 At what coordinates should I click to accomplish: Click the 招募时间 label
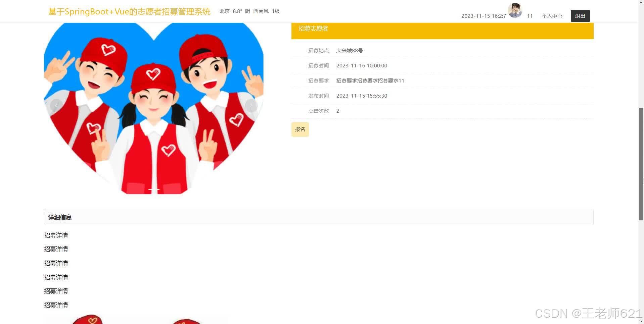(319, 65)
